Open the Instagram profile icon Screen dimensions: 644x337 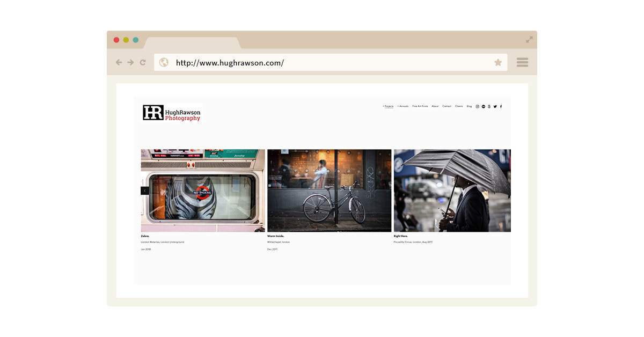(478, 106)
